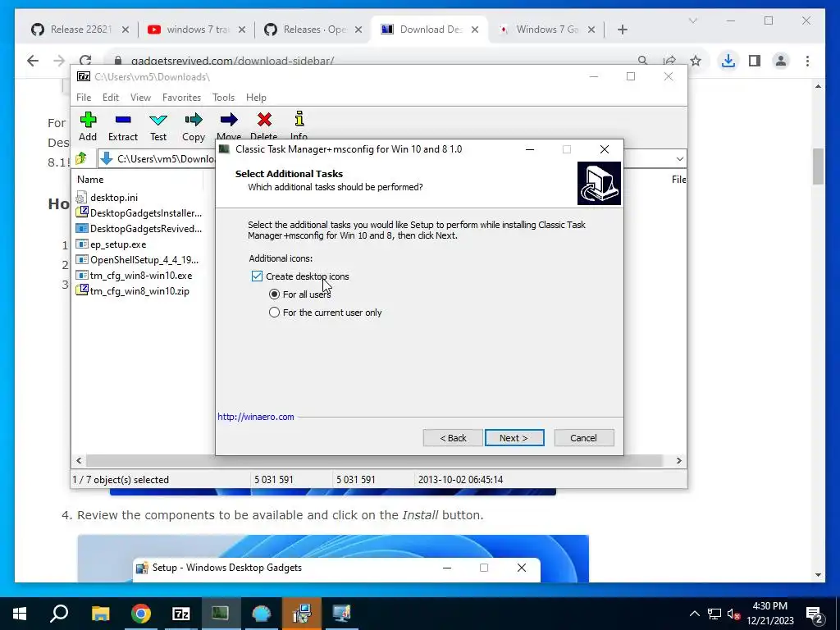Go up one folder level in 7-Zip
This screenshot has width=840, height=630.
(x=81, y=158)
